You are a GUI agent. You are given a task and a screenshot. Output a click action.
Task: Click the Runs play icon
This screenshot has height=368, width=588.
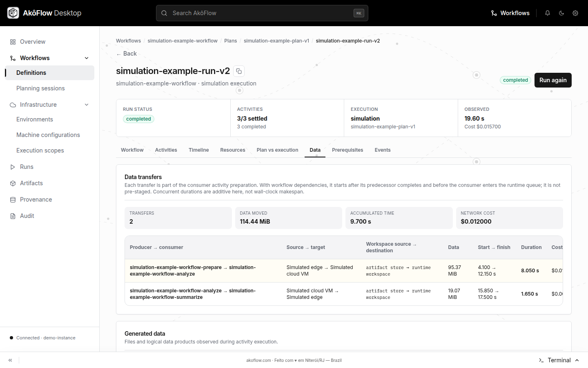tap(13, 167)
